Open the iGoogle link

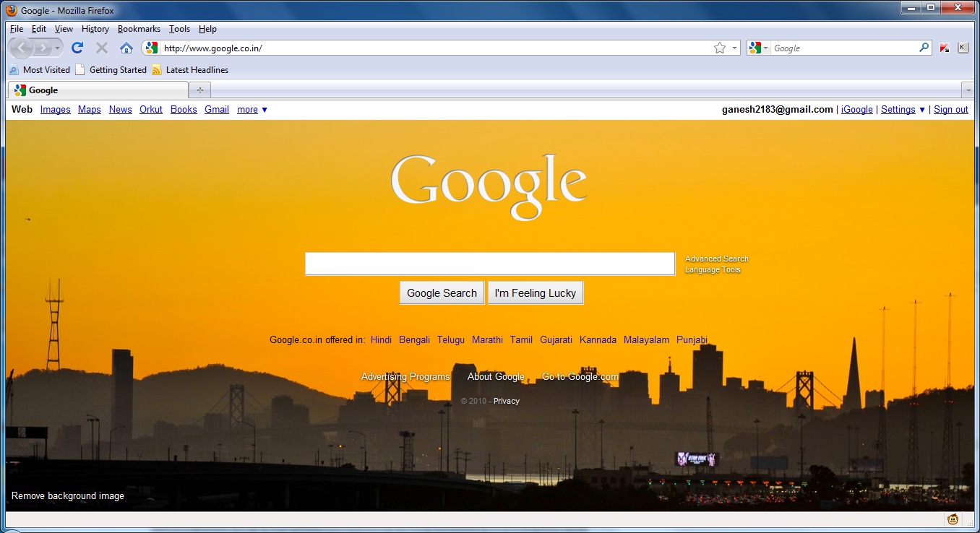click(857, 110)
